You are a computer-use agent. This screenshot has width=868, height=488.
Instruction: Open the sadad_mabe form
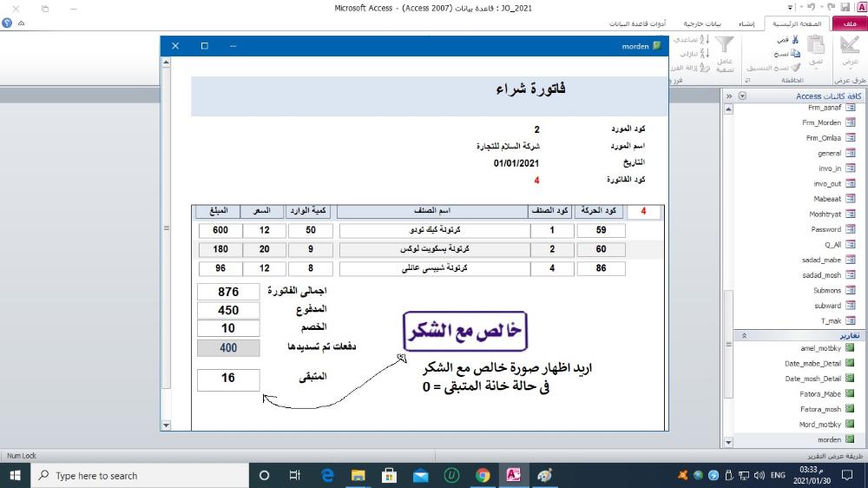(x=821, y=260)
